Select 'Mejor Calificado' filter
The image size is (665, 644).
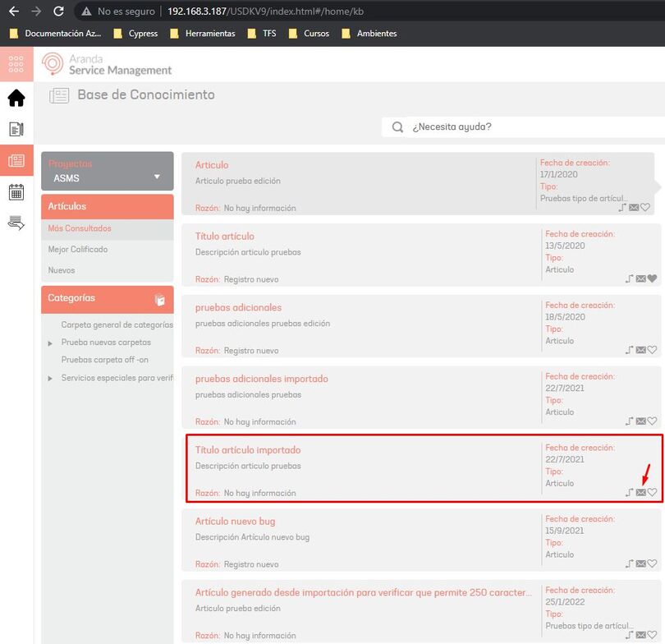point(78,250)
